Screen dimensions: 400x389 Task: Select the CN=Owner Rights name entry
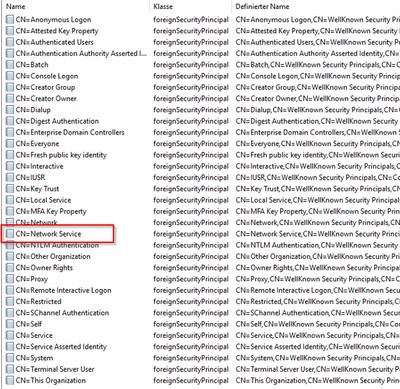pos(44,268)
